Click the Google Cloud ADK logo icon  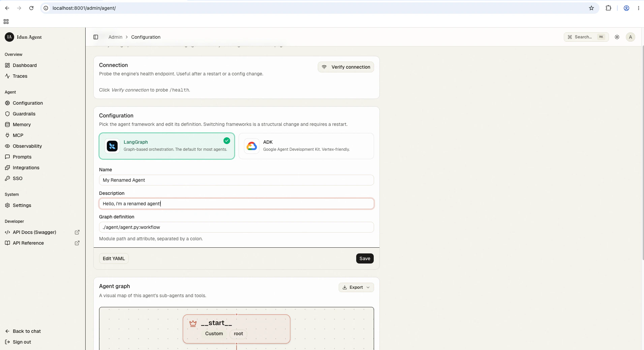point(252,146)
